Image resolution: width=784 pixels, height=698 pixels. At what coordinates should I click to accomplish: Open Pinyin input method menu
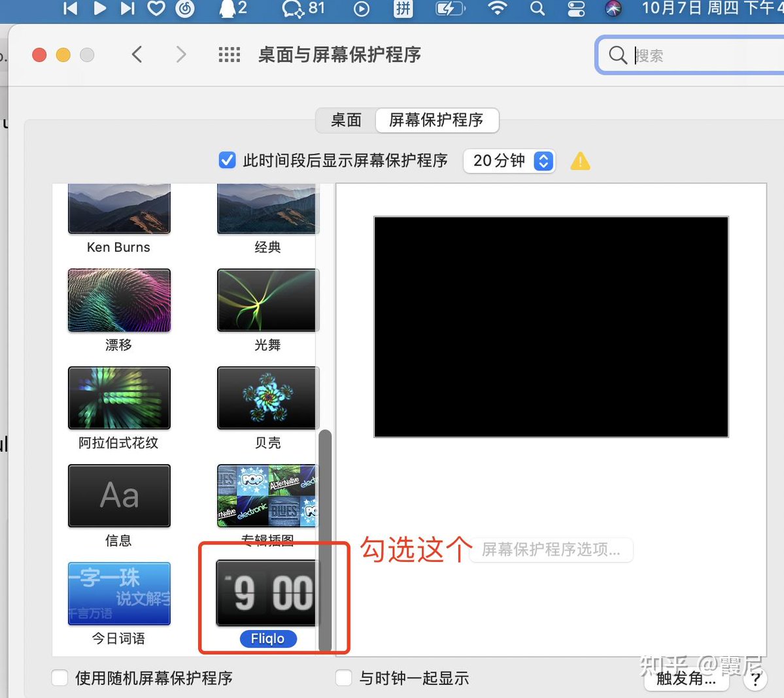(403, 8)
